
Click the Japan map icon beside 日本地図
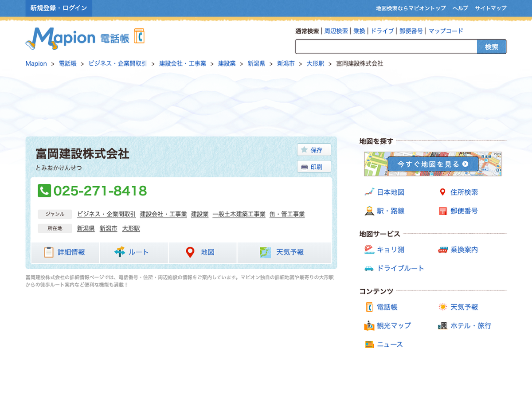tap(369, 192)
